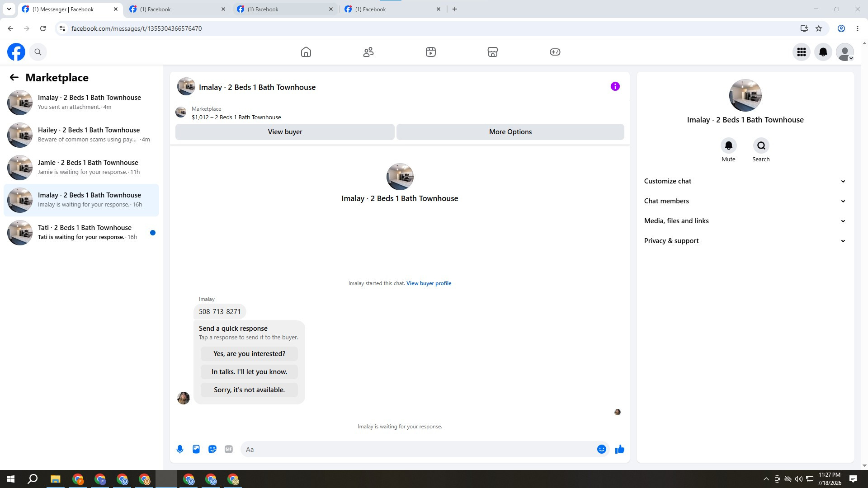Switch to second Facebook browser tab
Image resolution: width=868 pixels, height=488 pixels.
[177, 9]
